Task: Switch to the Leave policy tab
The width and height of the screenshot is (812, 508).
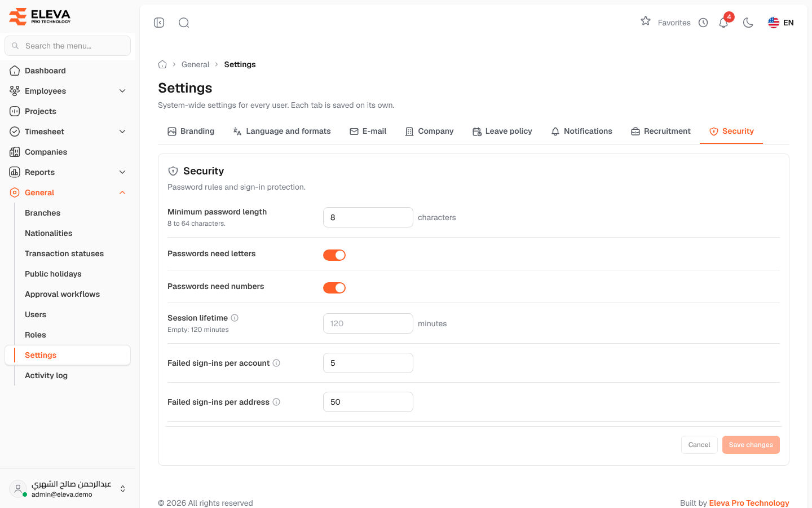Action: point(502,131)
